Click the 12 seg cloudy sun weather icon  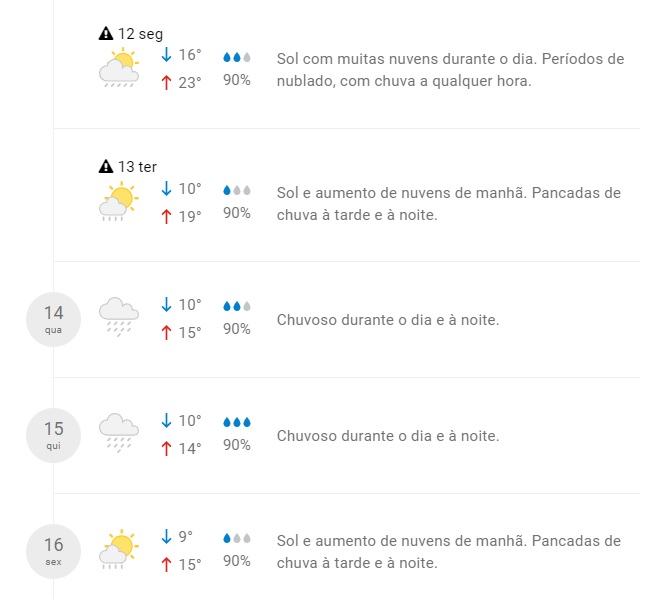[x=118, y=70]
